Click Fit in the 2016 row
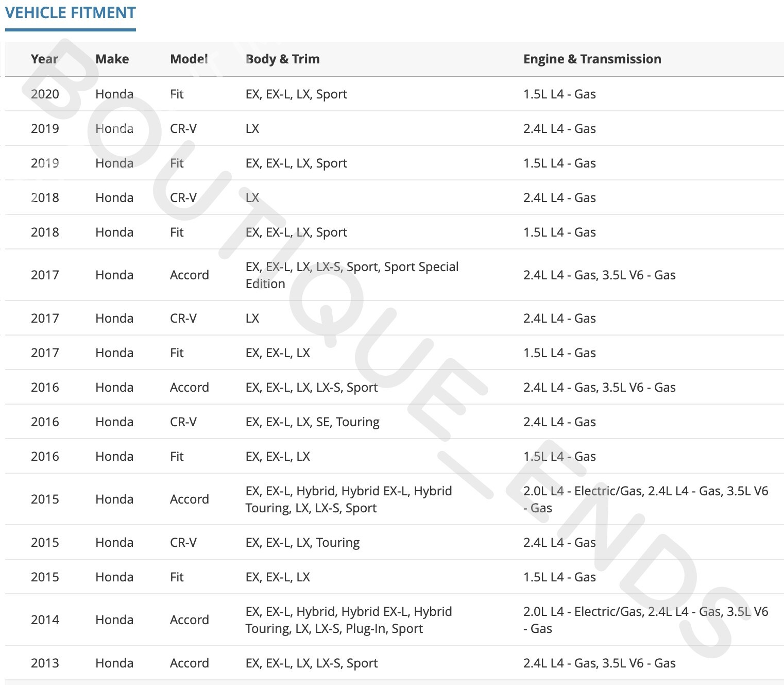This screenshot has height=685, width=784. (177, 456)
